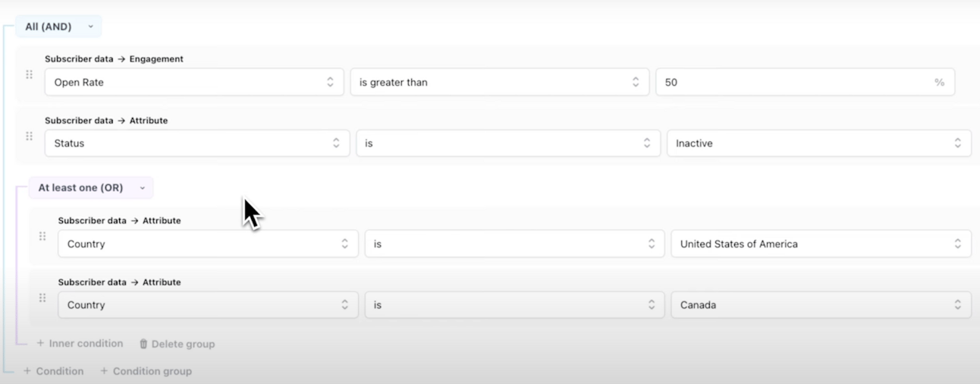Open the Open Rate field dropdown
Image resolution: width=980 pixels, height=384 pixels.
pos(193,82)
